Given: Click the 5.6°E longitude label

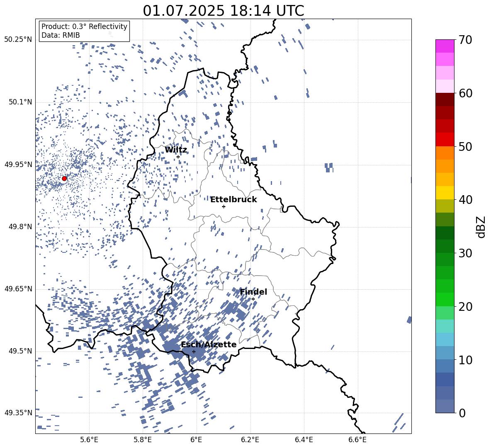Looking at the screenshot, I should (89, 440).
